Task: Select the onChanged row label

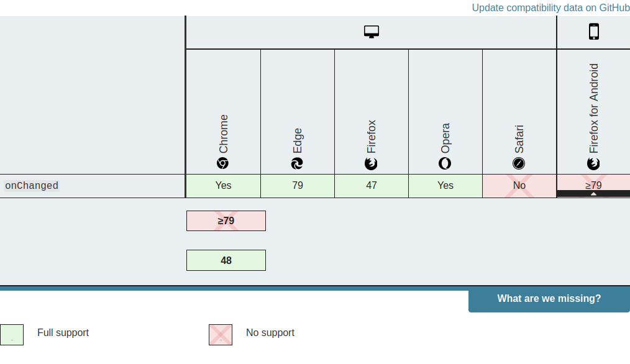Action: 32,185
